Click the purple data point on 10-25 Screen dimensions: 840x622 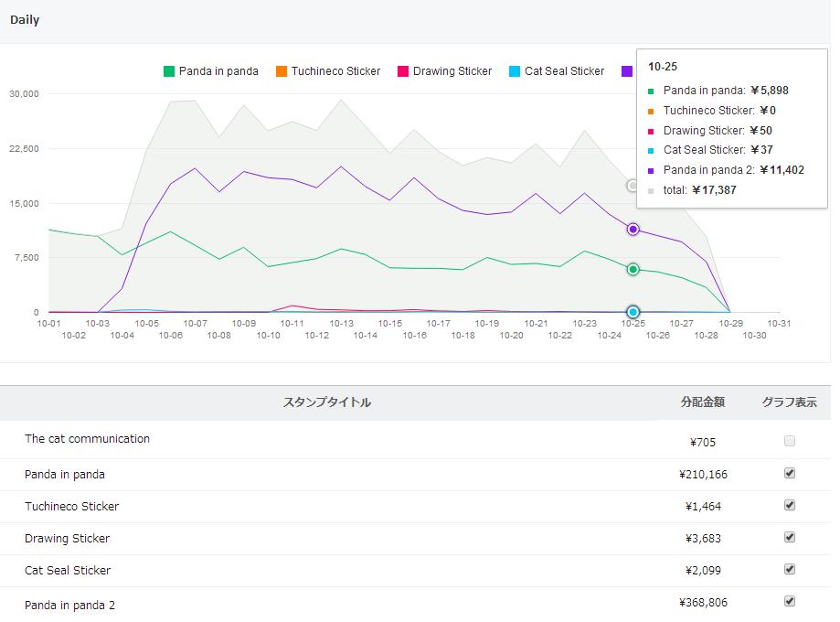633,230
